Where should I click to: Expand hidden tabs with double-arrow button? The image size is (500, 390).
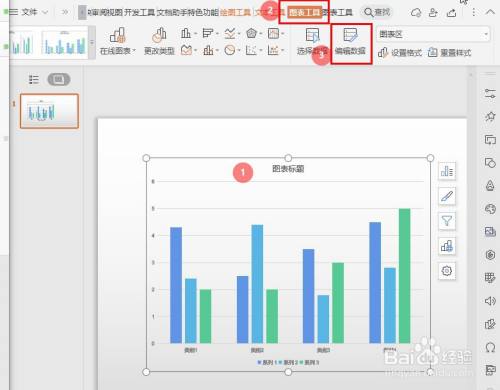click(x=65, y=12)
